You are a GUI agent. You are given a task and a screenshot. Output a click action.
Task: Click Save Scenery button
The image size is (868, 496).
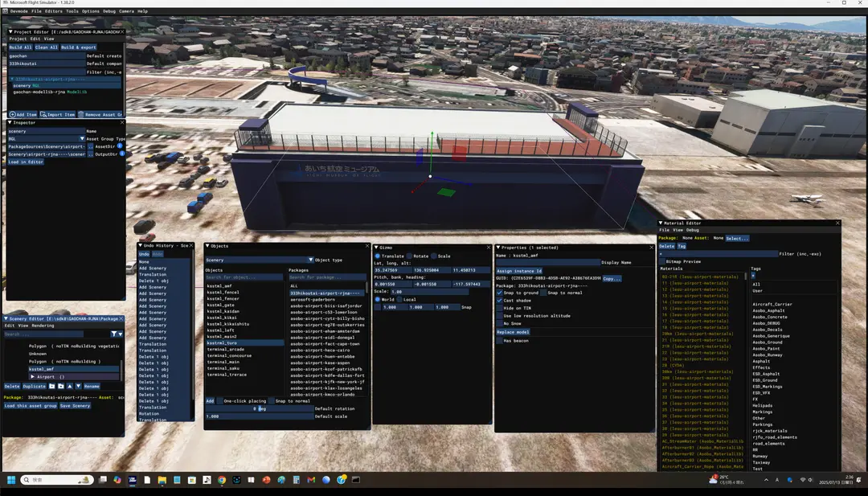tap(76, 406)
